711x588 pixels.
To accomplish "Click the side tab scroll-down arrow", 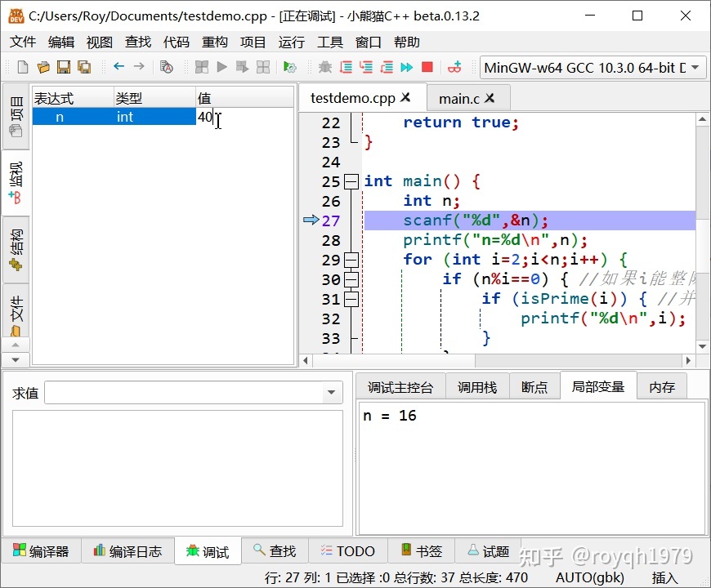I will pos(16,359).
